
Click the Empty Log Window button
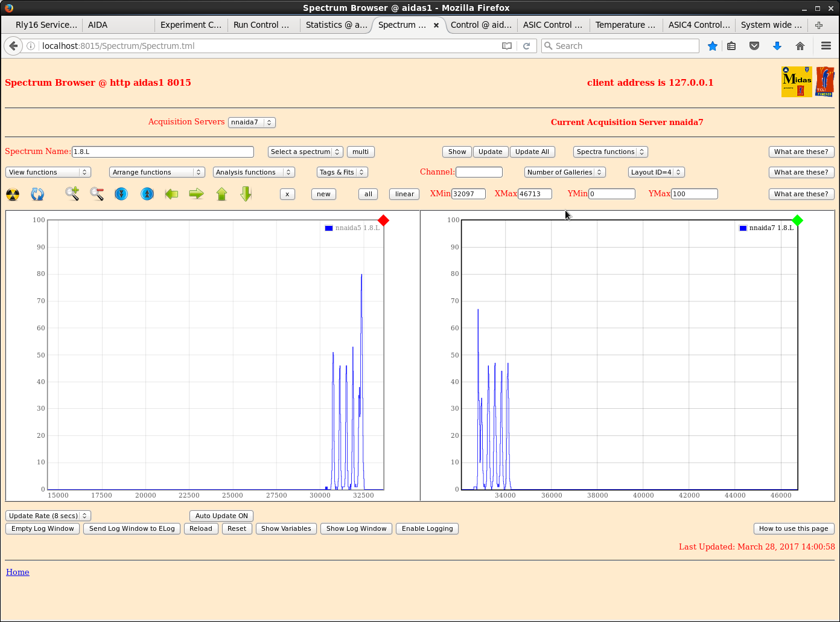point(42,528)
